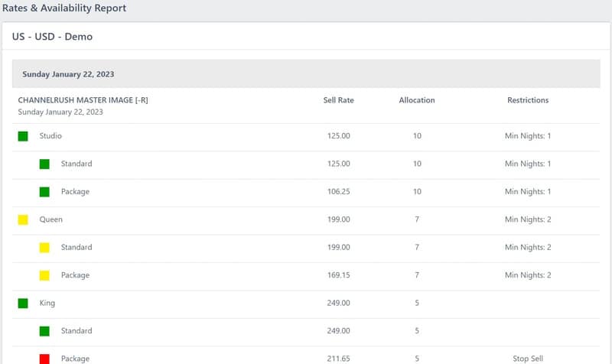
Task: Click the Sell Rate column header
Action: point(338,100)
